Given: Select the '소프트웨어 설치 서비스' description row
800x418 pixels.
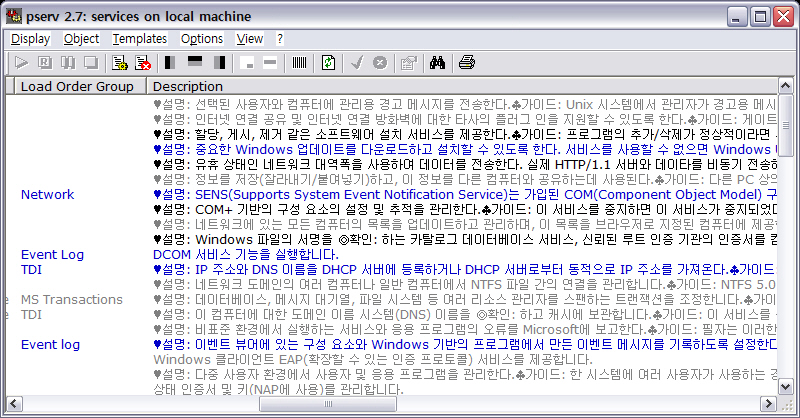Looking at the screenshot, I should (465, 134).
